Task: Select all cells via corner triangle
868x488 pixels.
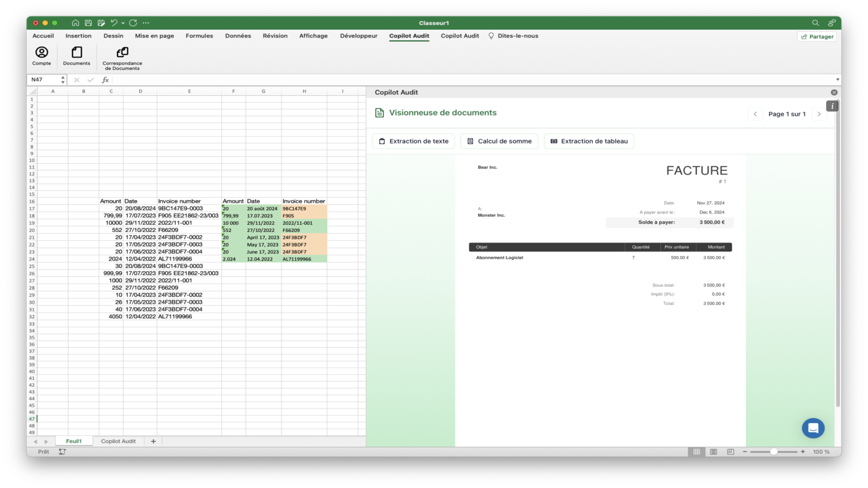Action: (x=32, y=91)
